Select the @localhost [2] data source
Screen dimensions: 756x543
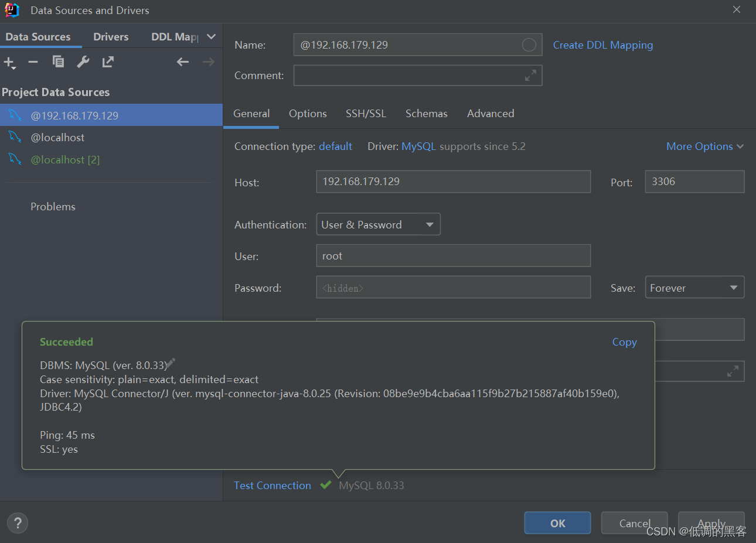tap(111, 160)
